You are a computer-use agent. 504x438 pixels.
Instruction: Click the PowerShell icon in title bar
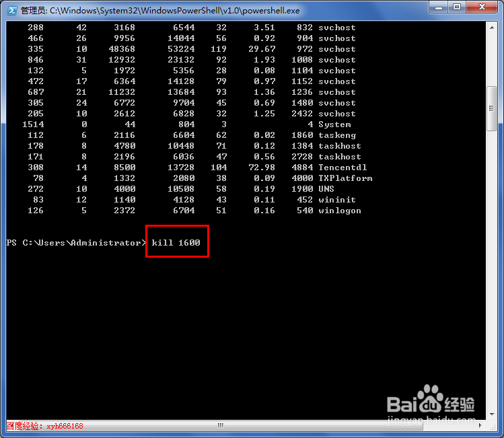pyautogui.click(x=12, y=11)
